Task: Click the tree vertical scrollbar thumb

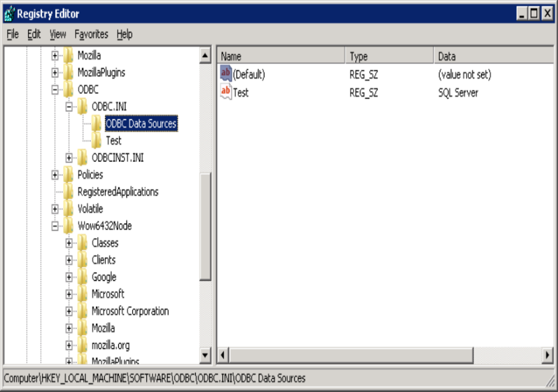Action: [205, 227]
